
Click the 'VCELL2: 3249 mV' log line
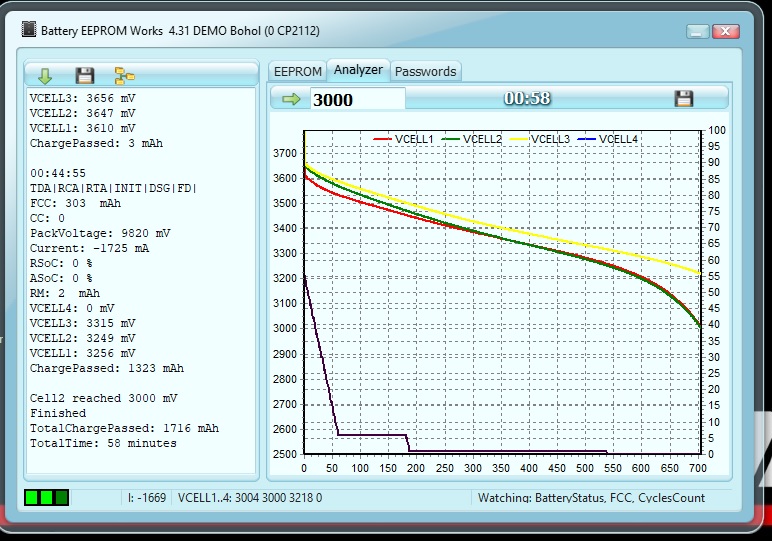point(82,338)
